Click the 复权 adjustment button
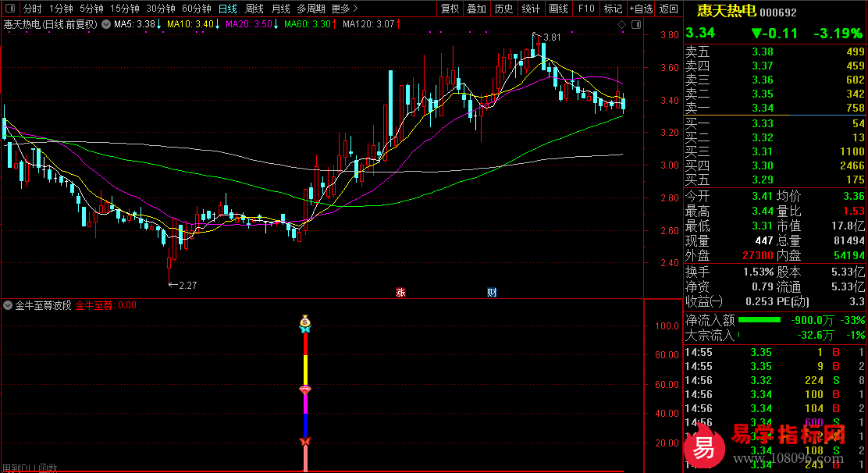The width and height of the screenshot is (868, 473). [450, 9]
